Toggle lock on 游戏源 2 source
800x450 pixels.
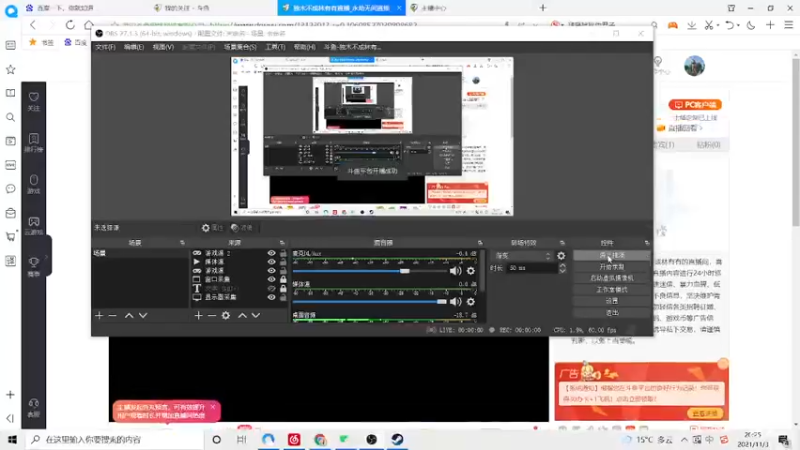tap(283, 253)
